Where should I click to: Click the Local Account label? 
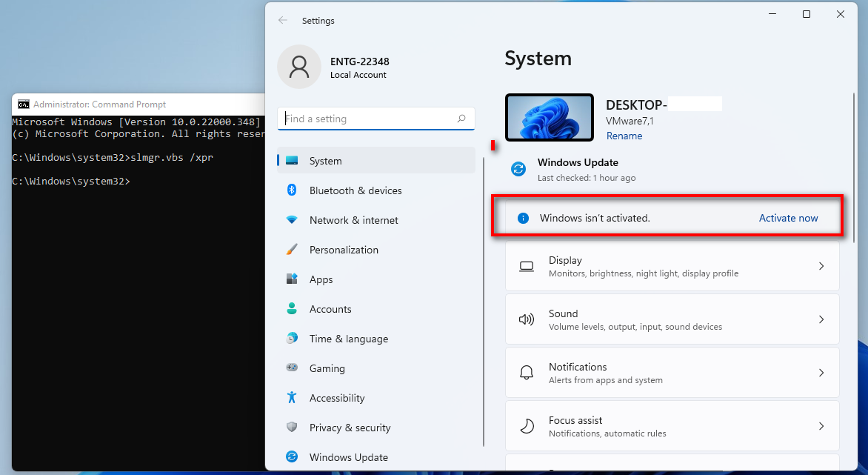(358, 75)
